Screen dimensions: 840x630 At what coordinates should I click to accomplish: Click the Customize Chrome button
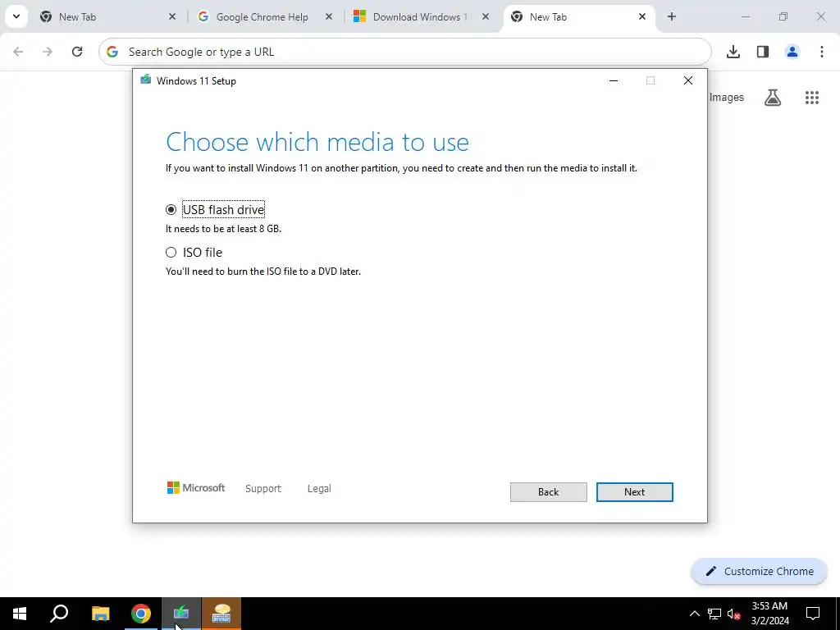pyautogui.click(x=759, y=571)
